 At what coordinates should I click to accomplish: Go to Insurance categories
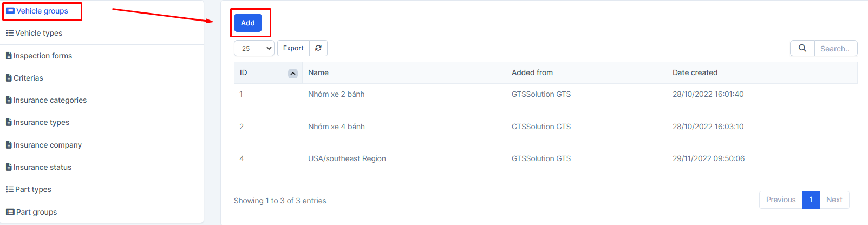coord(46,100)
